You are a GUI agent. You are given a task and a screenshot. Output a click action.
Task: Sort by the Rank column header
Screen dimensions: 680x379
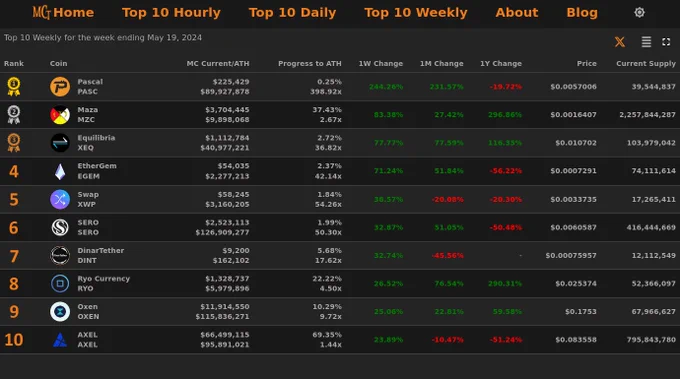tap(14, 63)
